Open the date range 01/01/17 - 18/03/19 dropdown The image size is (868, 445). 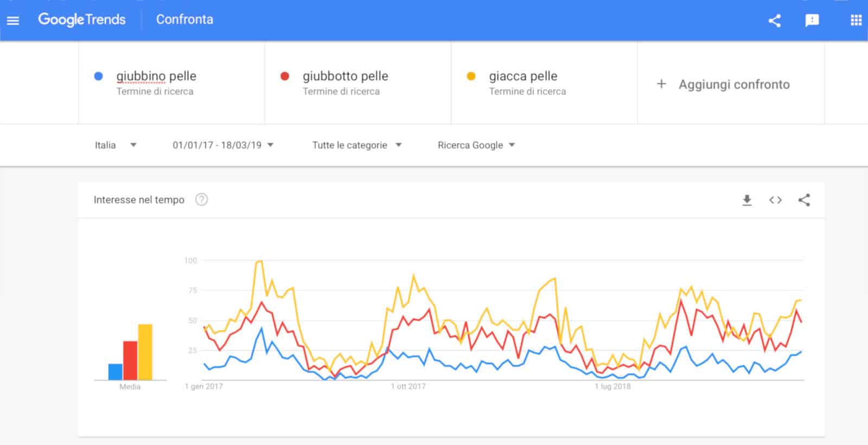tap(223, 145)
